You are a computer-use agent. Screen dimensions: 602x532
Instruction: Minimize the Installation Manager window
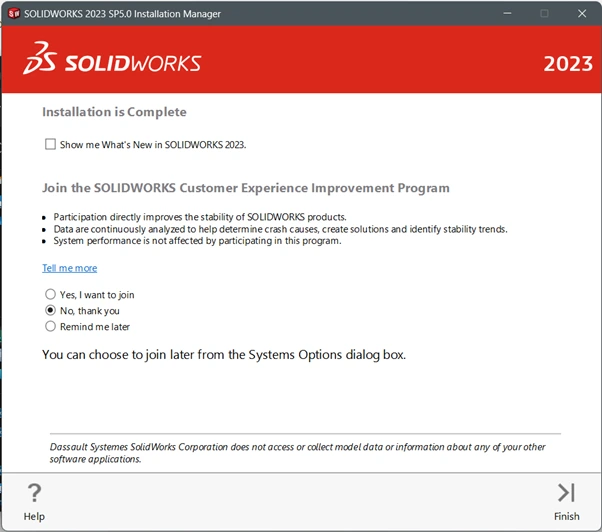(x=507, y=13)
